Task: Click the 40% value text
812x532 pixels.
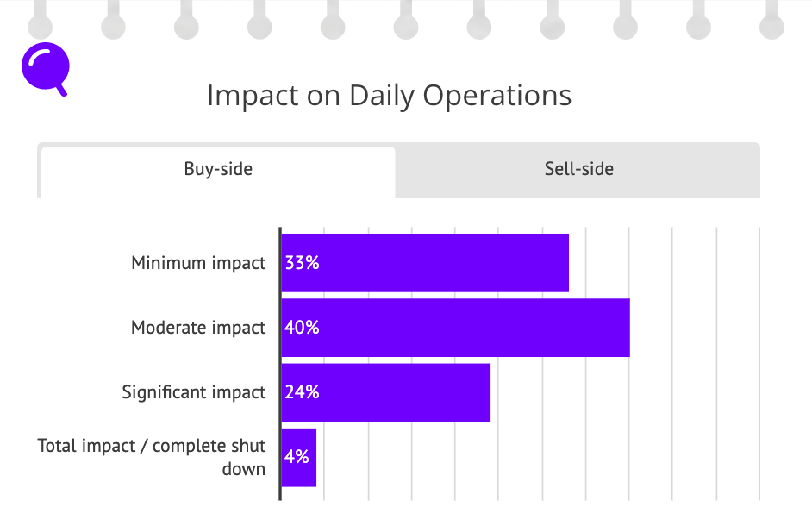Action: [x=302, y=328]
